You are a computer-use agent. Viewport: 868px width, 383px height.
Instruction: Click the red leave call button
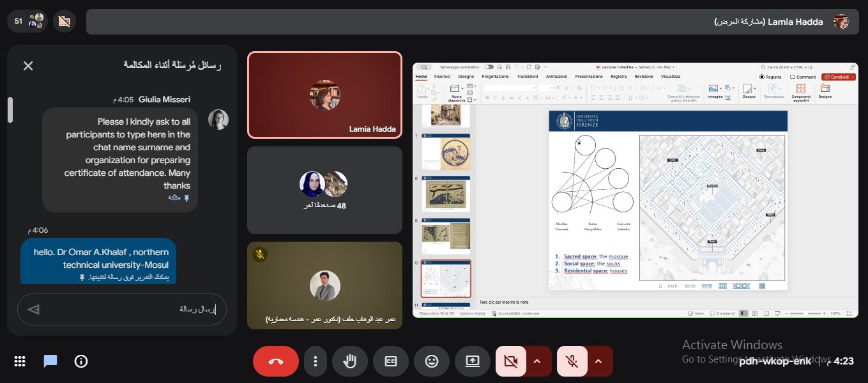click(x=275, y=361)
